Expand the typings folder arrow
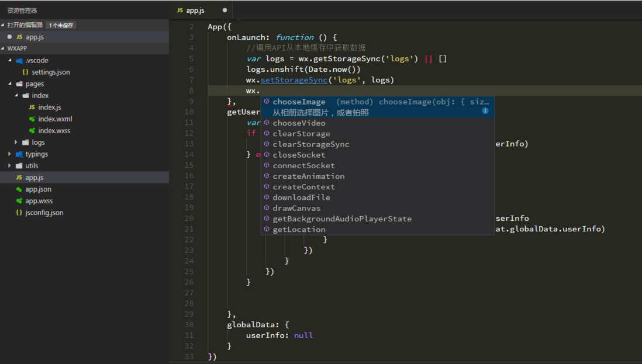 click(x=9, y=154)
